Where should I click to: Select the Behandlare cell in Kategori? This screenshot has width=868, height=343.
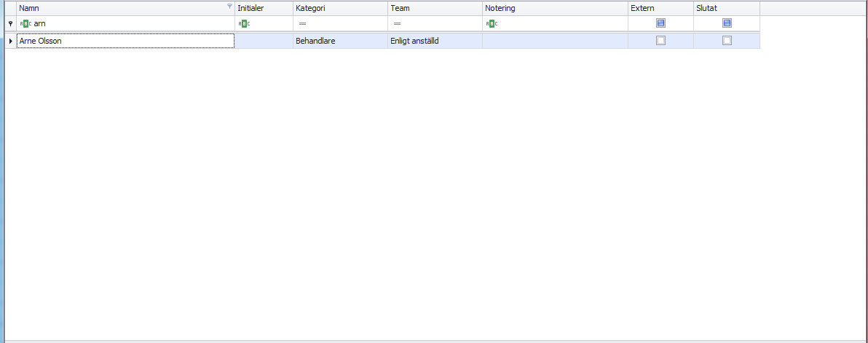(339, 42)
